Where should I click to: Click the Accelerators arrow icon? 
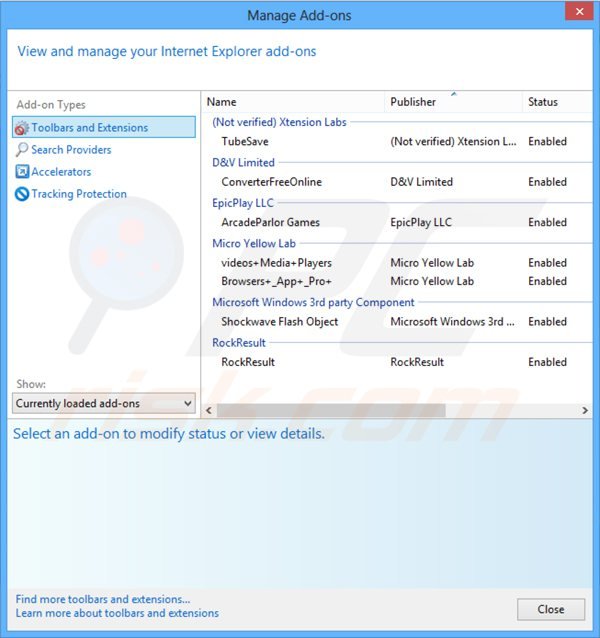click(x=22, y=172)
